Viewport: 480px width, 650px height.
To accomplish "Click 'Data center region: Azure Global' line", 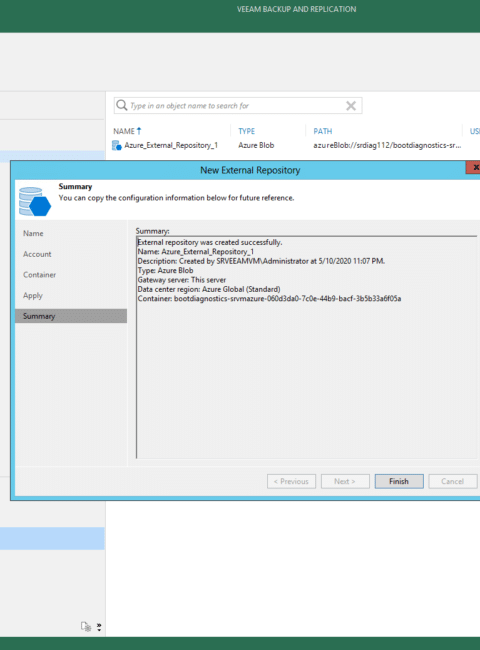I will [x=209, y=289].
